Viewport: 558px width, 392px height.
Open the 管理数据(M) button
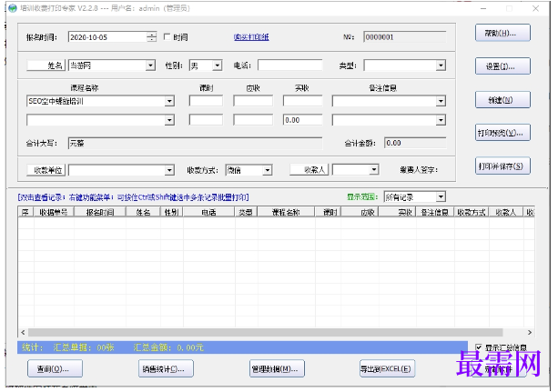tap(277, 368)
